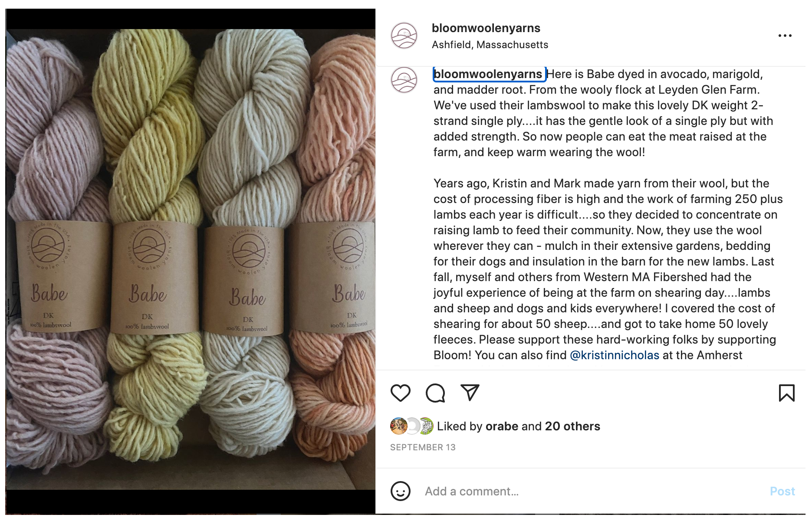This screenshot has width=812, height=521.
Task: Click the liker avatars cluster
Action: click(x=412, y=426)
